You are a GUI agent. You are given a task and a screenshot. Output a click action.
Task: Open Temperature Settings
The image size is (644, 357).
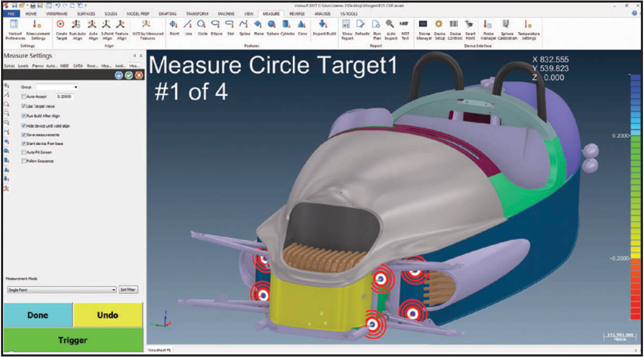(528, 30)
